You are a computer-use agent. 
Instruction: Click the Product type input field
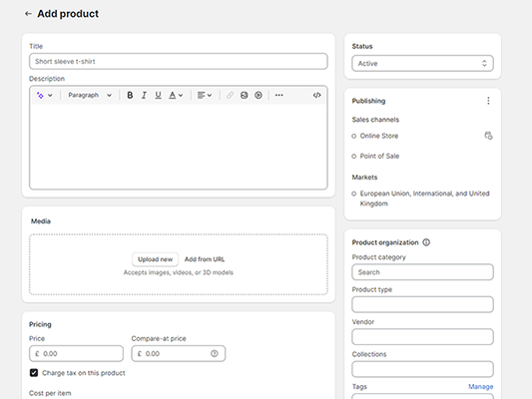pos(422,304)
